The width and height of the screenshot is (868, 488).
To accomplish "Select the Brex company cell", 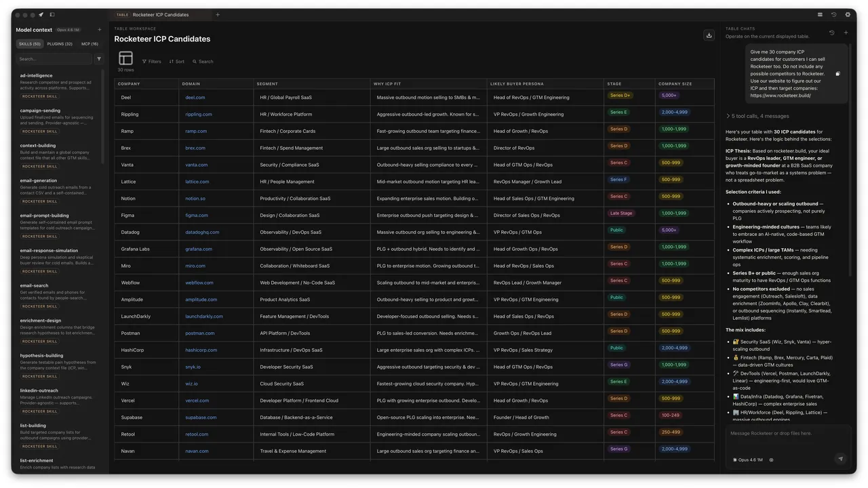I will [x=146, y=148].
